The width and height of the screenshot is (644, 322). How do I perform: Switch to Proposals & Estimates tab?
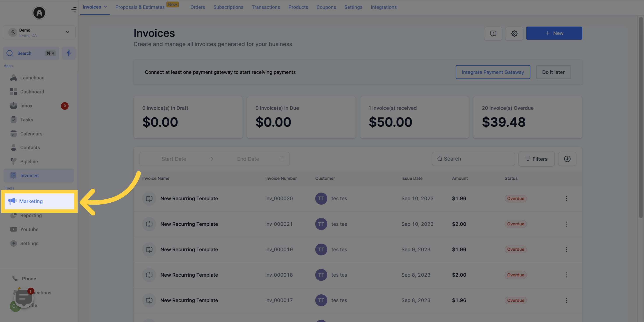[140, 7]
